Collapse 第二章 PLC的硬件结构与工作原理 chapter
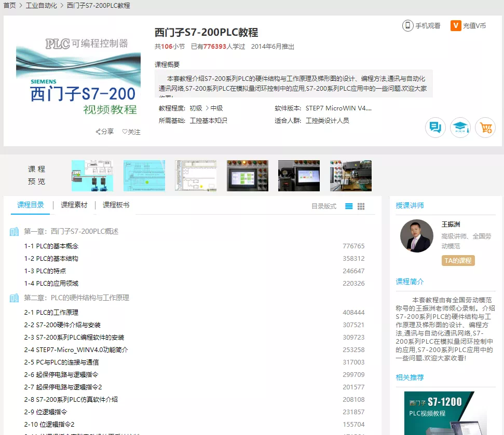The width and height of the screenshot is (504, 435). [76, 298]
